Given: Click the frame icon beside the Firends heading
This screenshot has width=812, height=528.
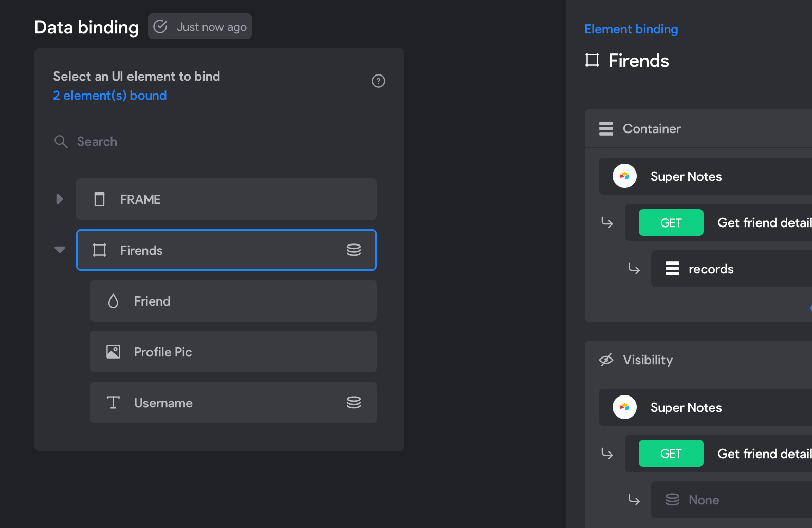Looking at the screenshot, I should pyautogui.click(x=592, y=61).
